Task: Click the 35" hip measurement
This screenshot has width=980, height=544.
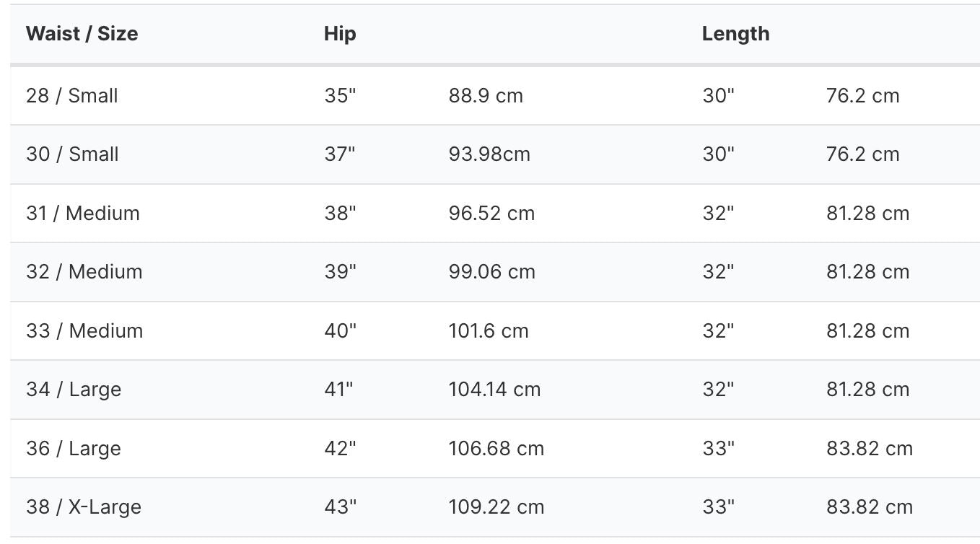Action: [340, 95]
